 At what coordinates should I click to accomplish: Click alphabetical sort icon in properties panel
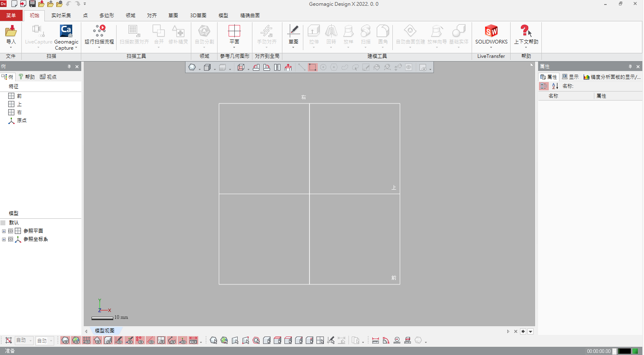point(555,86)
